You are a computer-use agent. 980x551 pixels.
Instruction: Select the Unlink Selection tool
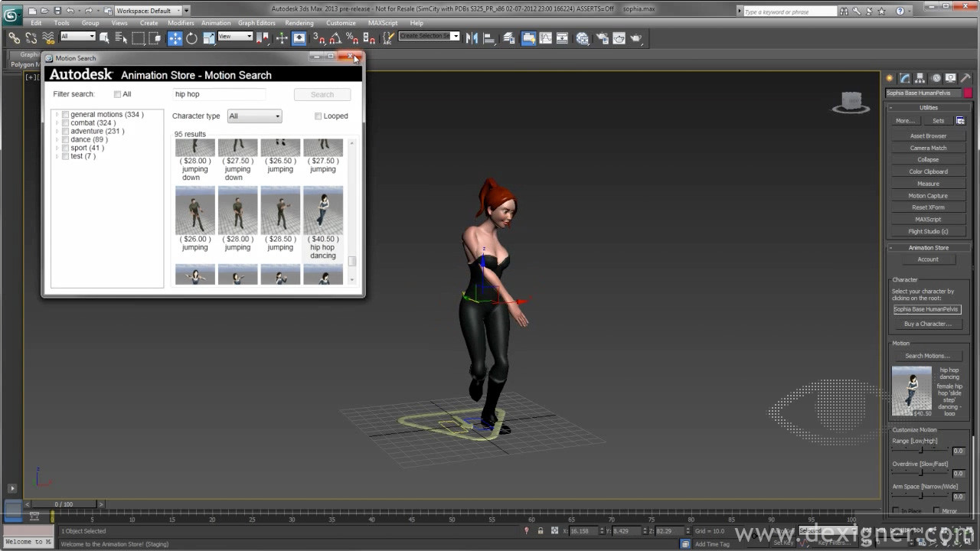coord(31,37)
